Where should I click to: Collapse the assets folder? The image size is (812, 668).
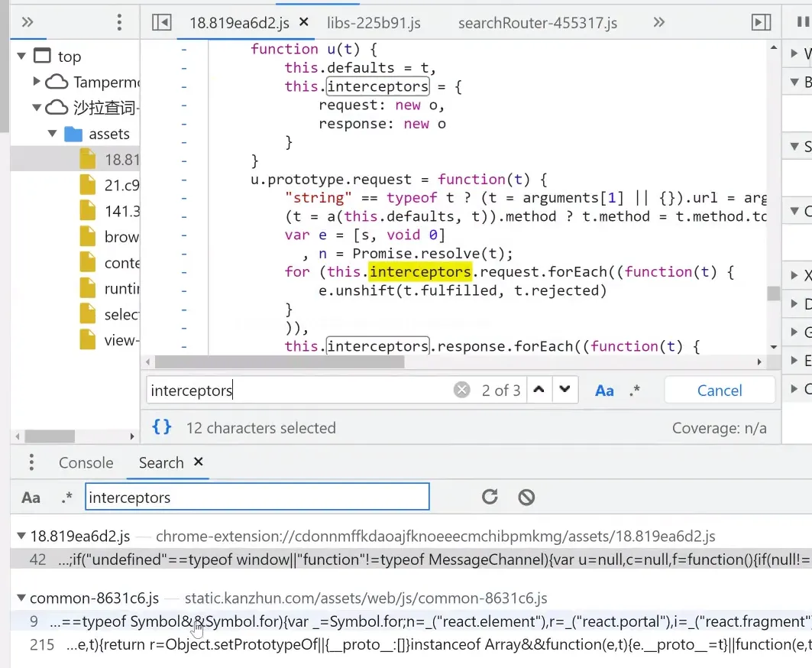pyautogui.click(x=52, y=133)
